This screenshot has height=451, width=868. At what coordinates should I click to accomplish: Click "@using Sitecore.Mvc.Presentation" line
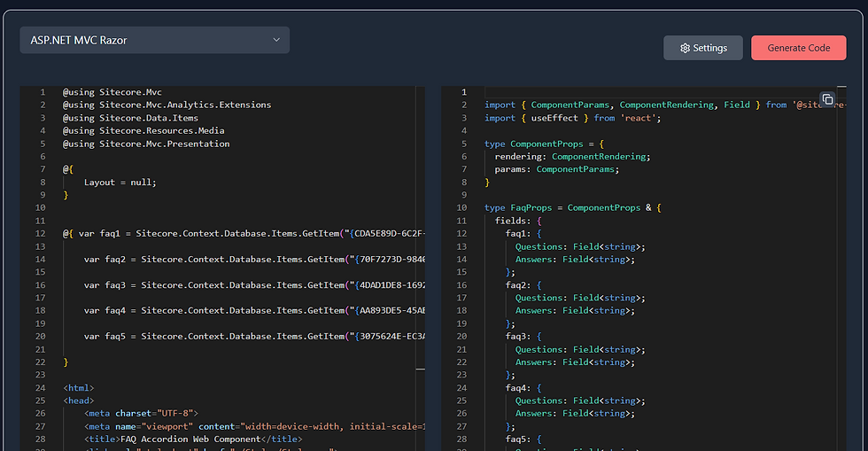point(146,144)
